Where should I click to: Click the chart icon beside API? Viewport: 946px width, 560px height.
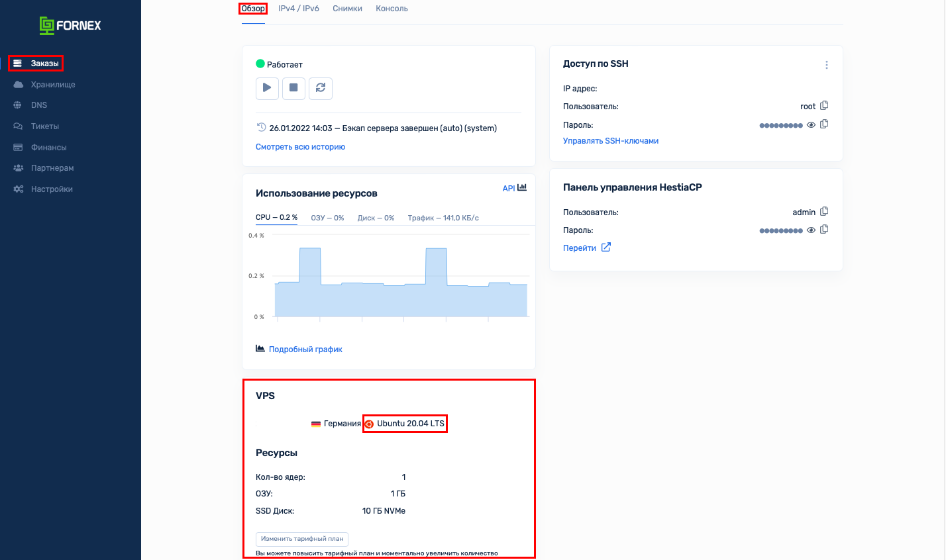coord(522,187)
